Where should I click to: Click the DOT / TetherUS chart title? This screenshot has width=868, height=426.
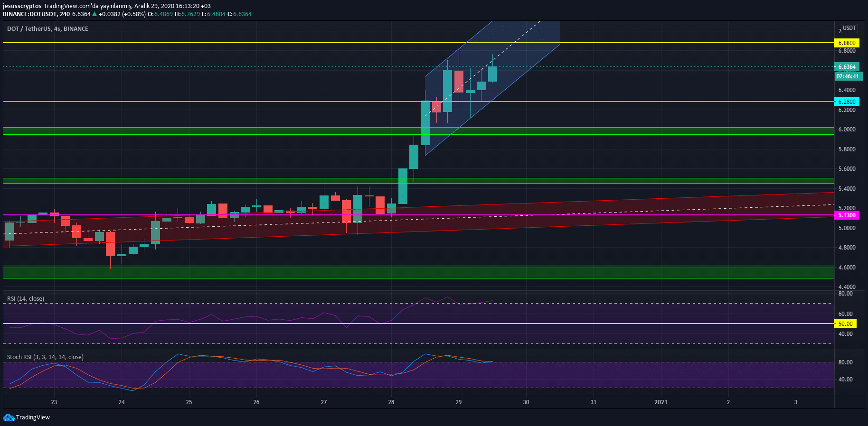click(x=47, y=29)
